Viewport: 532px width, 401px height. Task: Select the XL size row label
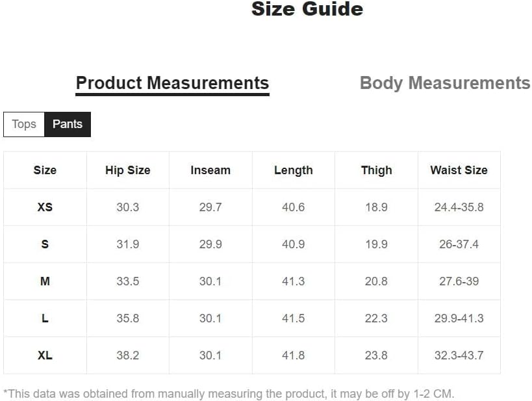(x=45, y=356)
